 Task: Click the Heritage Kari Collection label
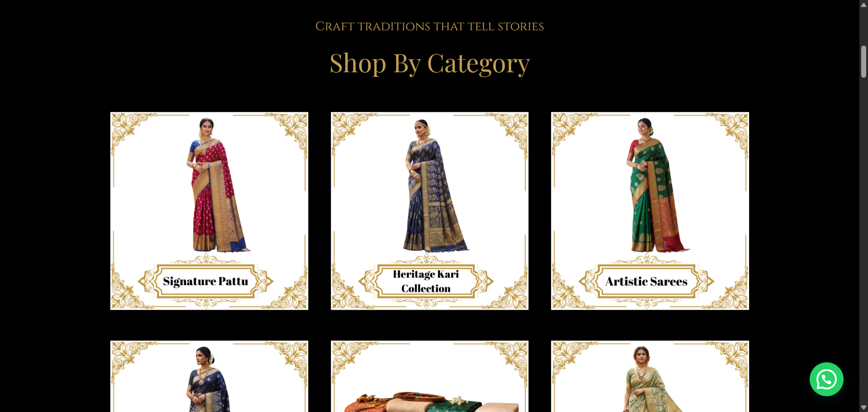tap(426, 281)
